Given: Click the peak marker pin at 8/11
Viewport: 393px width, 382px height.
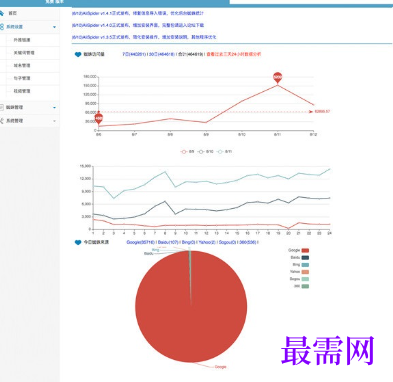Looking at the screenshot, I should (277, 78).
